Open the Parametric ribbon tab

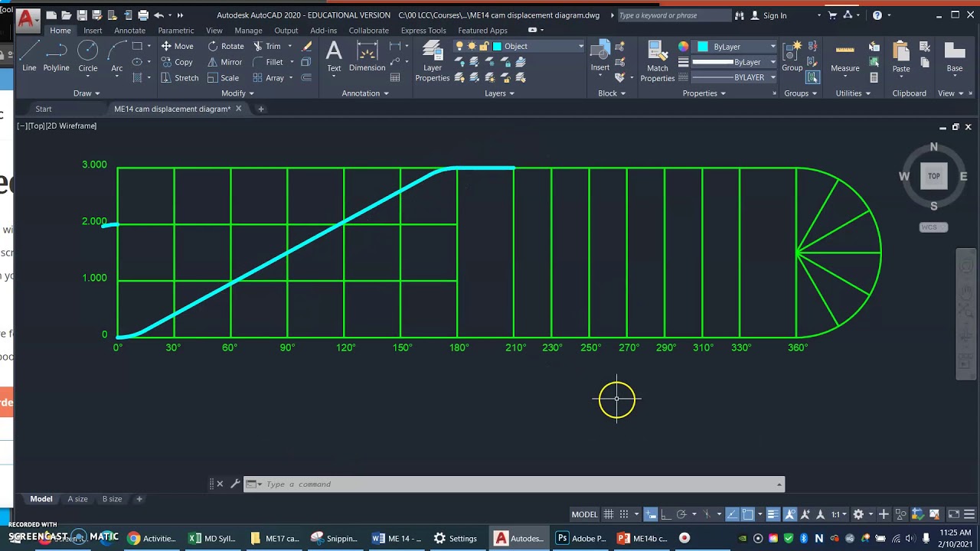(176, 31)
